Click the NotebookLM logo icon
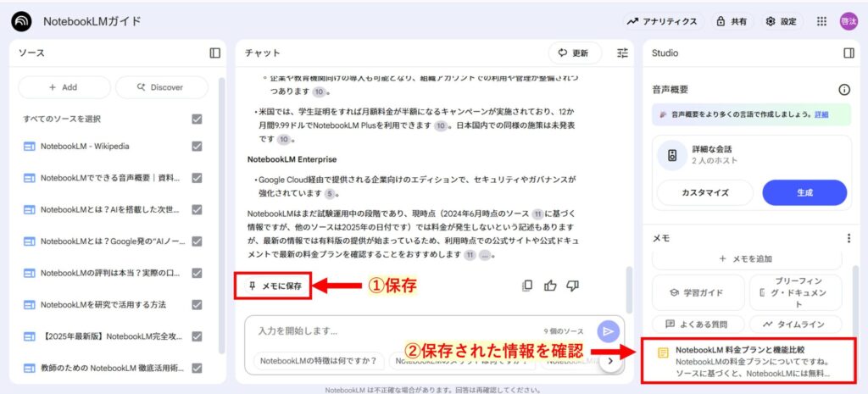868x394 pixels. coord(21,21)
